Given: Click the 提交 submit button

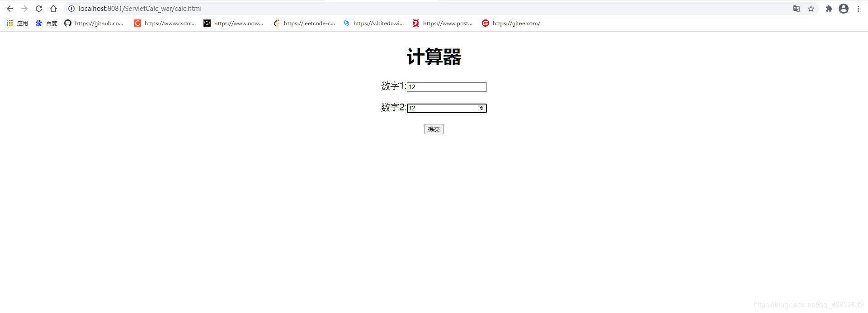Looking at the screenshot, I should (x=434, y=129).
